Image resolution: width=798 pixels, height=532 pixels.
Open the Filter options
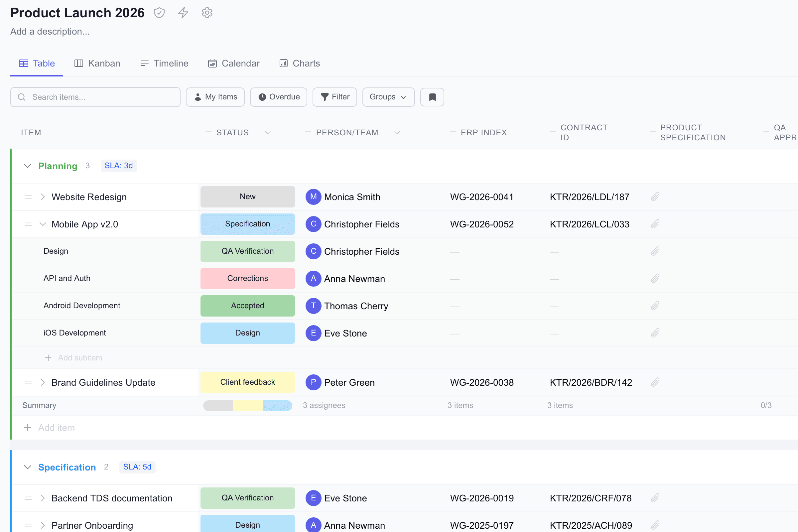[x=334, y=97]
